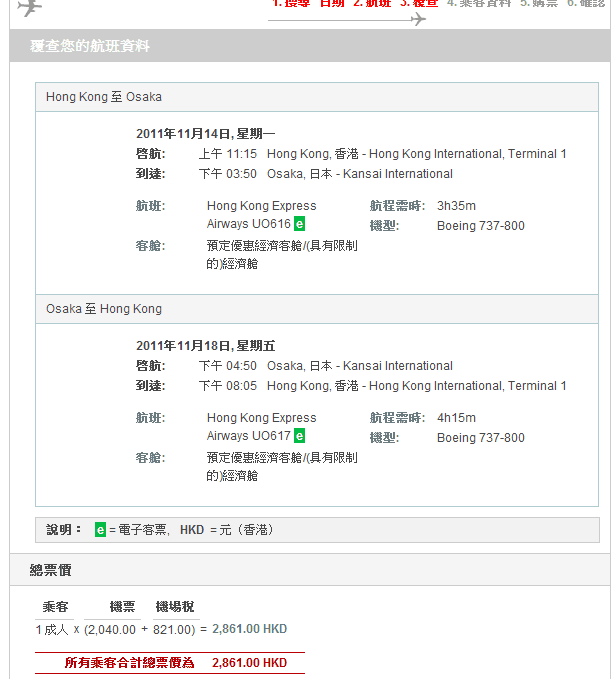Click the 2011年11月18日 return date heading
Image resolution: width=615 pixels, height=679 pixels.
[206, 346]
